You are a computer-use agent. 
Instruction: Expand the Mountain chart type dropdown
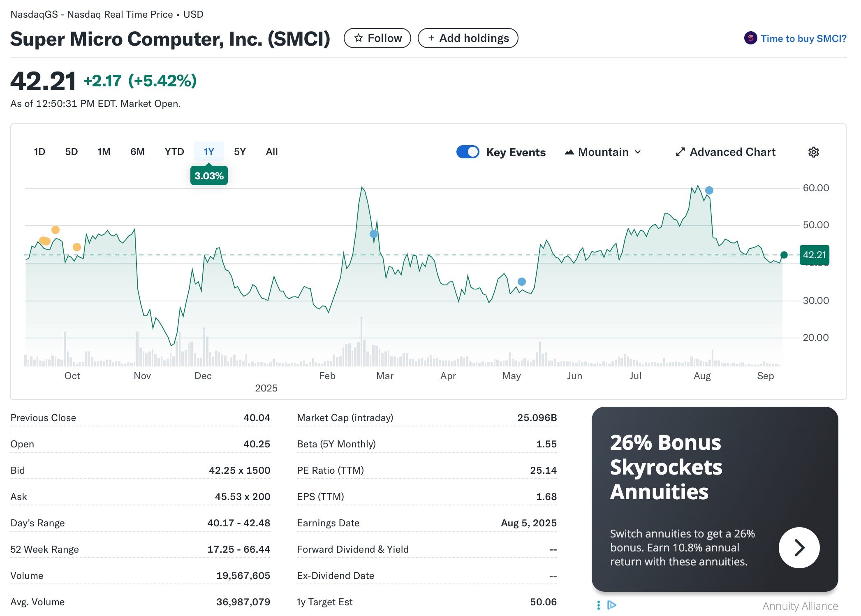(x=638, y=152)
